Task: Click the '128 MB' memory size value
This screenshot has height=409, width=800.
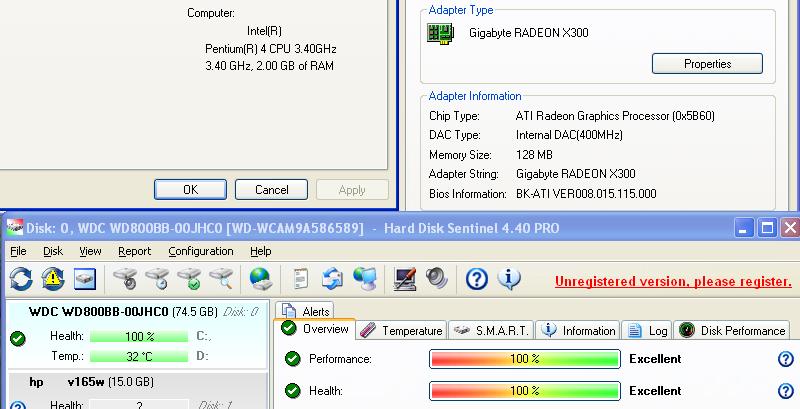Action: tap(534, 155)
